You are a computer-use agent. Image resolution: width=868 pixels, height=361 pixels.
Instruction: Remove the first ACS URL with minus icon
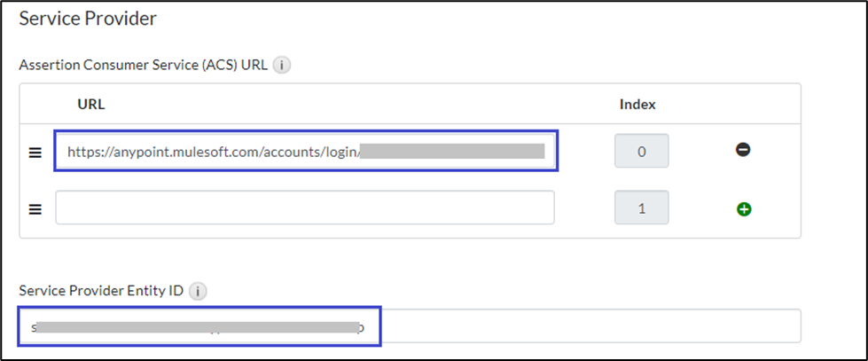pos(743,150)
